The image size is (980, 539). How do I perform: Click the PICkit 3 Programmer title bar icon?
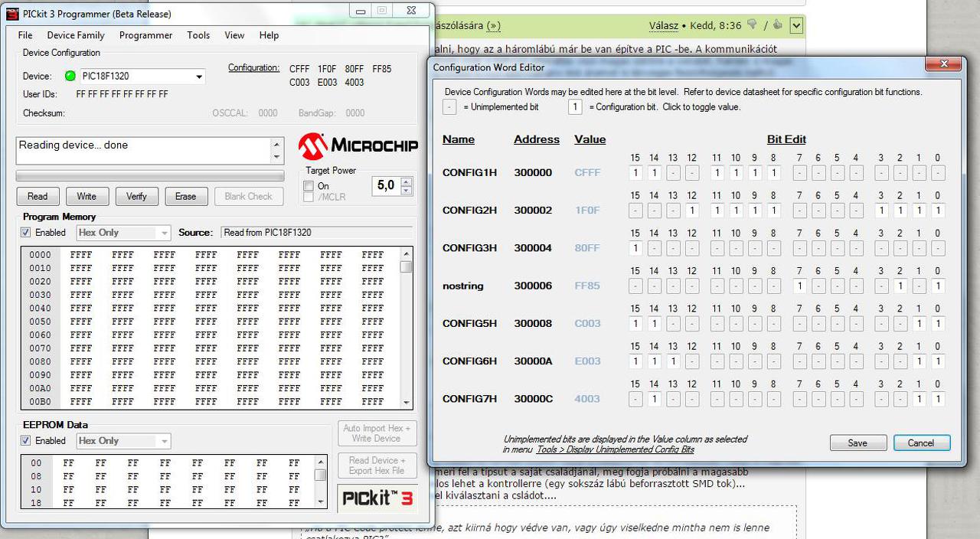[11, 14]
